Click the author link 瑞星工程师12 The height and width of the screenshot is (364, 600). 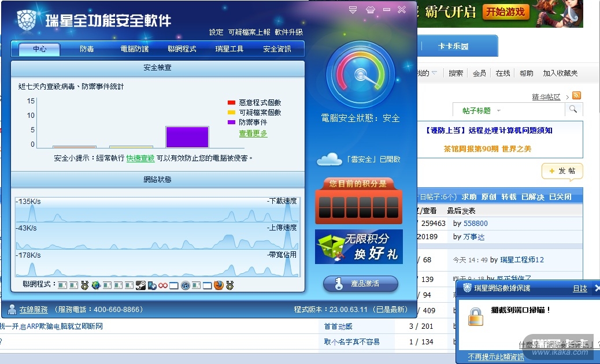[522, 259]
